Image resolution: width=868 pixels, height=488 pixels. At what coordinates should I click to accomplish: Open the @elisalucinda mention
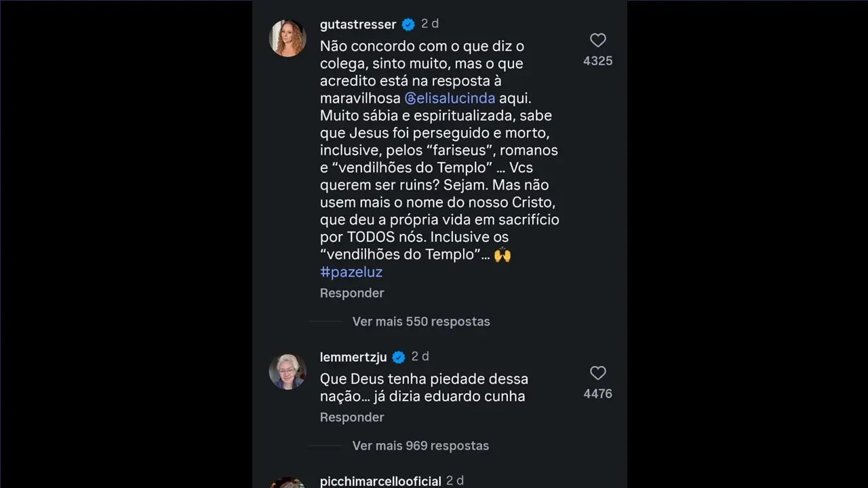pos(450,98)
